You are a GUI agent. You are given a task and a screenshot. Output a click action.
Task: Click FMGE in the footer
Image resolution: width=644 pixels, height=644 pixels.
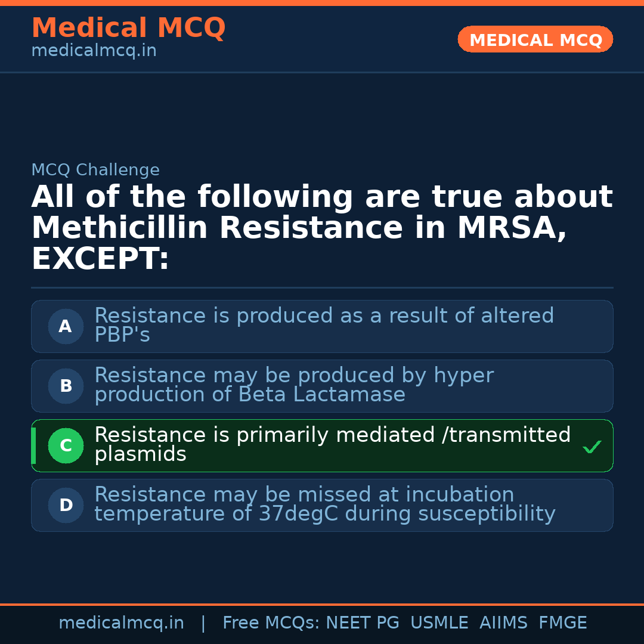click(x=563, y=623)
